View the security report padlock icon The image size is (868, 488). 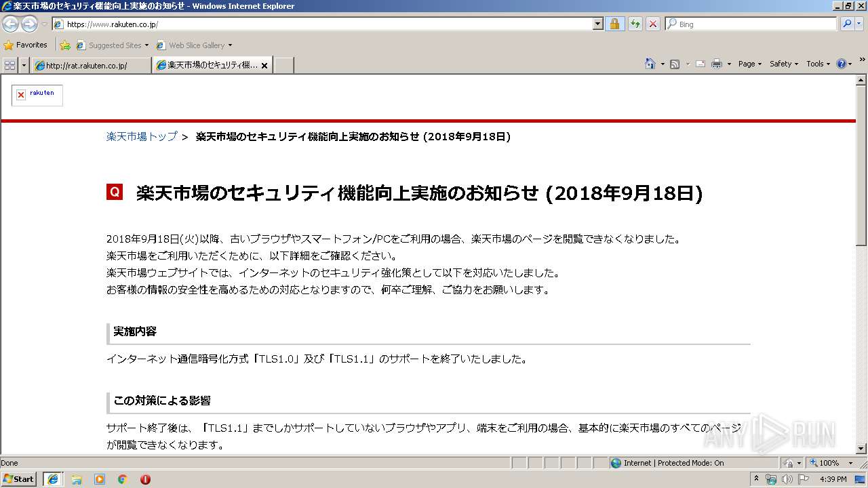[x=614, y=24]
